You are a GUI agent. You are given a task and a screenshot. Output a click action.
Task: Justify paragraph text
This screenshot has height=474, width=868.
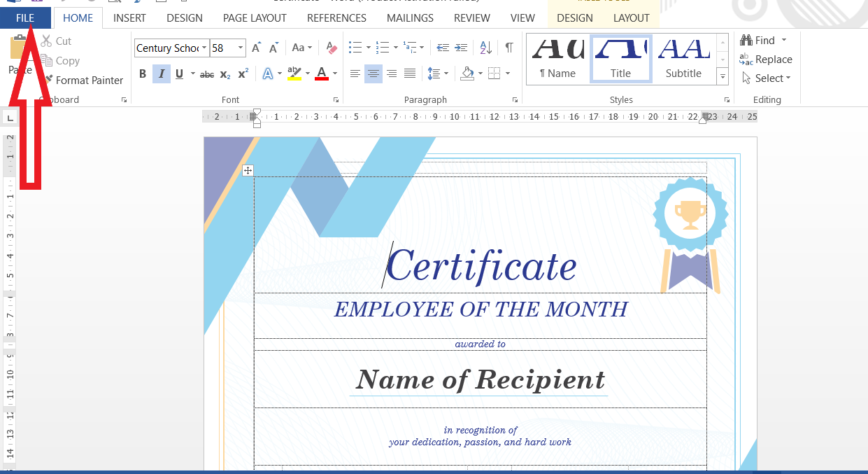click(x=410, y=74)
